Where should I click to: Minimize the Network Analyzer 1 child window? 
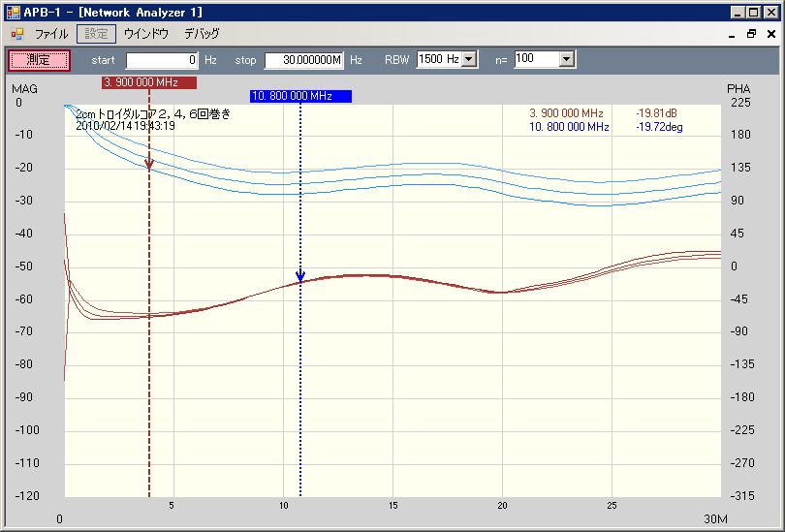click(x=733, y=34)
